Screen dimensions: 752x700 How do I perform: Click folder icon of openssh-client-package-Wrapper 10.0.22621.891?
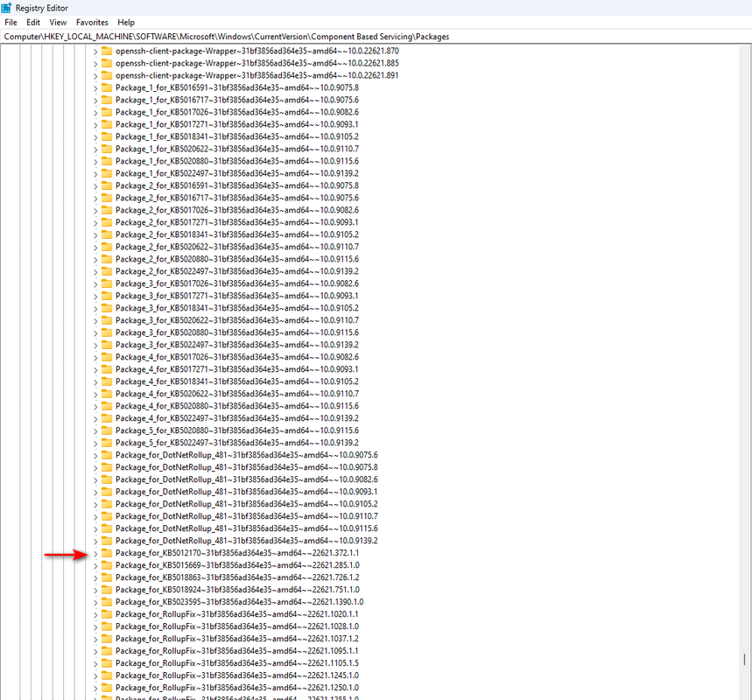[x=107, y=75]
